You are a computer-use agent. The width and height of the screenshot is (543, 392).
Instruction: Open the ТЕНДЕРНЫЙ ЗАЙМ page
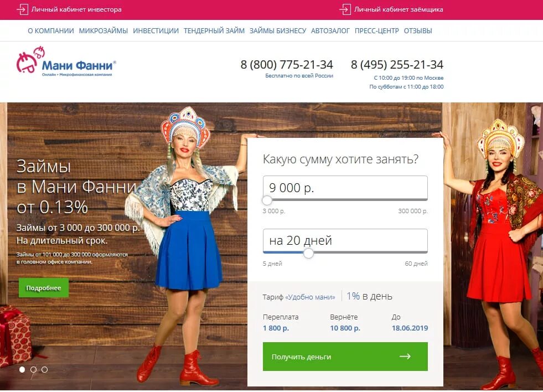(214, 31)
